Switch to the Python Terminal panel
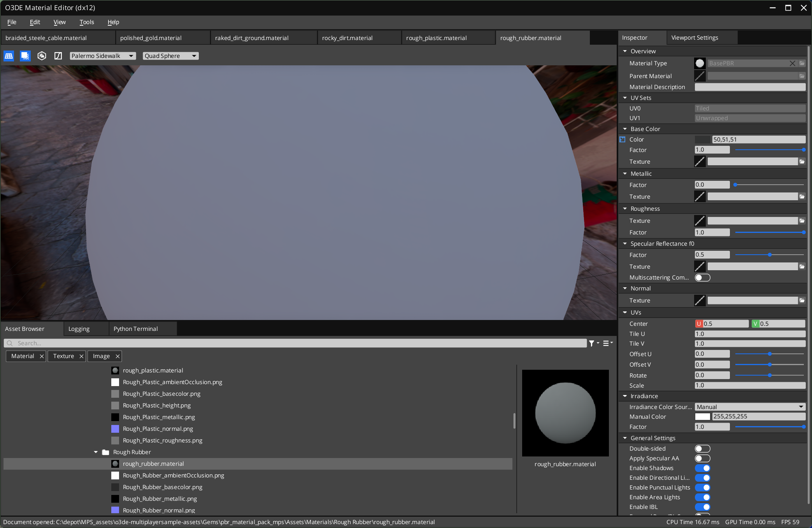Viewport: 812px width, 528px height. (135, 329)
